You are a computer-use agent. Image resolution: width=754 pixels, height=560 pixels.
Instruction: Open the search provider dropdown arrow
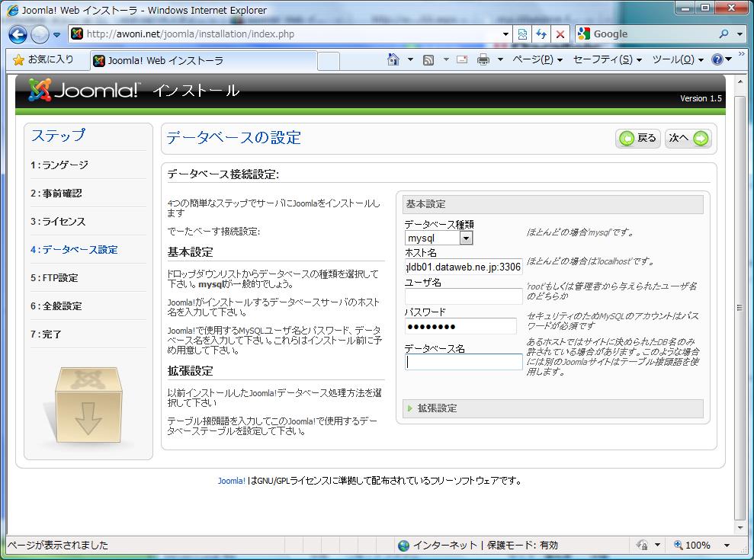pyautogui.click(x=740, y=34)
